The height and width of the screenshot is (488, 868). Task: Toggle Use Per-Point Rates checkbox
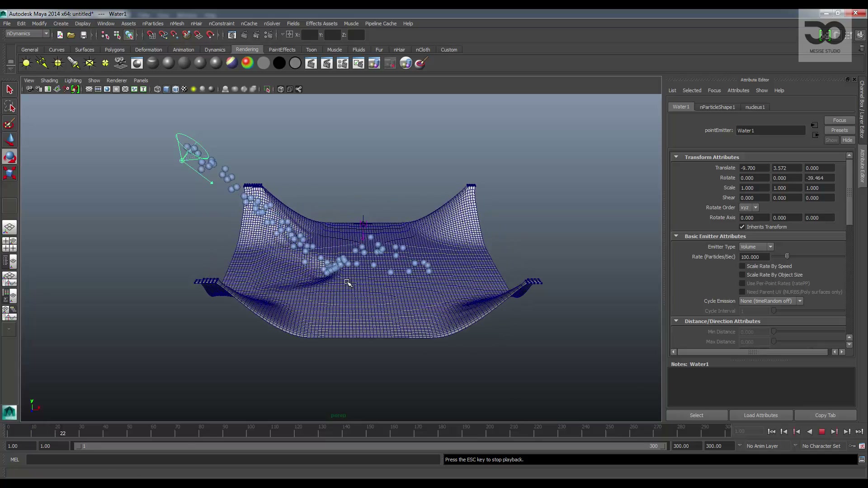click(x=742, y=283)
